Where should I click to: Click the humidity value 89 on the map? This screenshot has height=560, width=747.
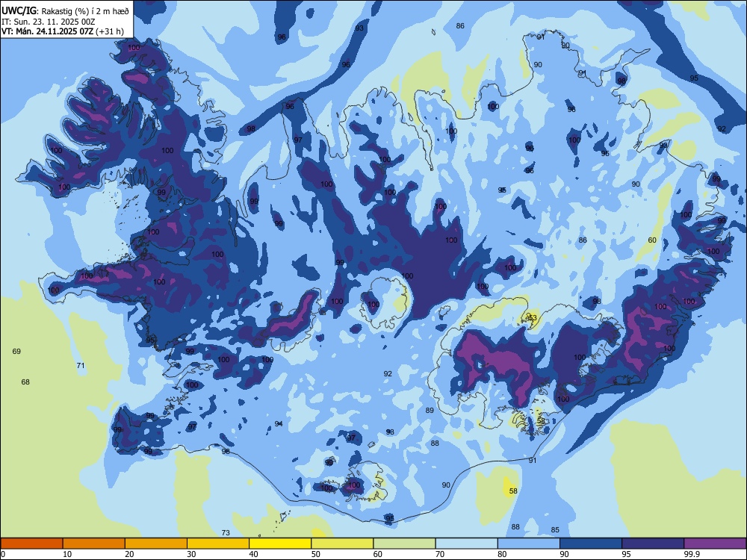pyautogui.click(x=430, y=411)
